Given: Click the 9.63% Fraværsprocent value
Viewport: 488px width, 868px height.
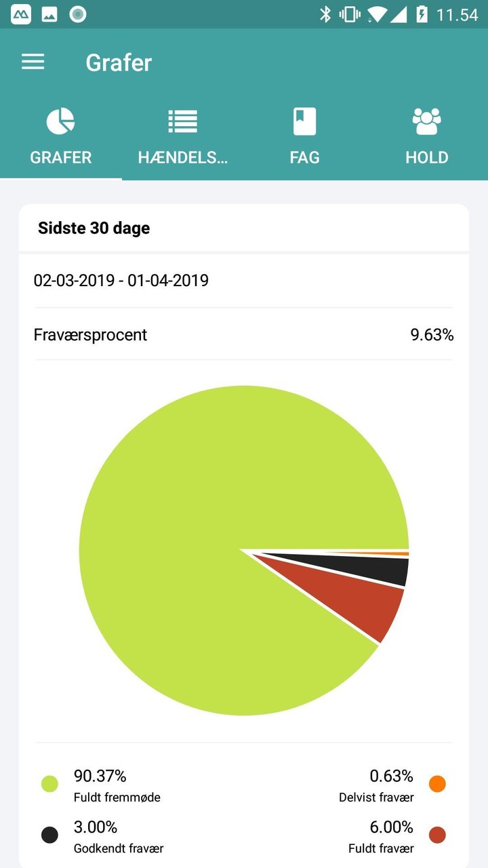Looking at the screenshot, I should [432, 334].
